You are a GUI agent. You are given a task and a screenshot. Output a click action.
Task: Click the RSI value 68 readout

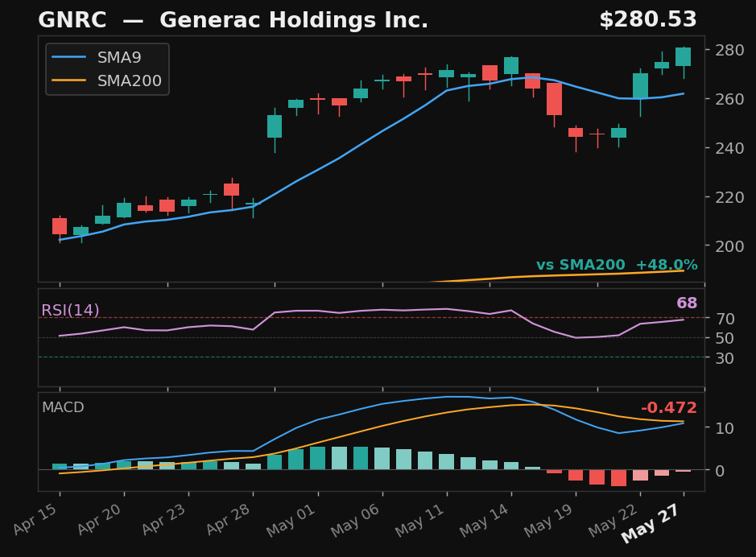pos(687,303)
